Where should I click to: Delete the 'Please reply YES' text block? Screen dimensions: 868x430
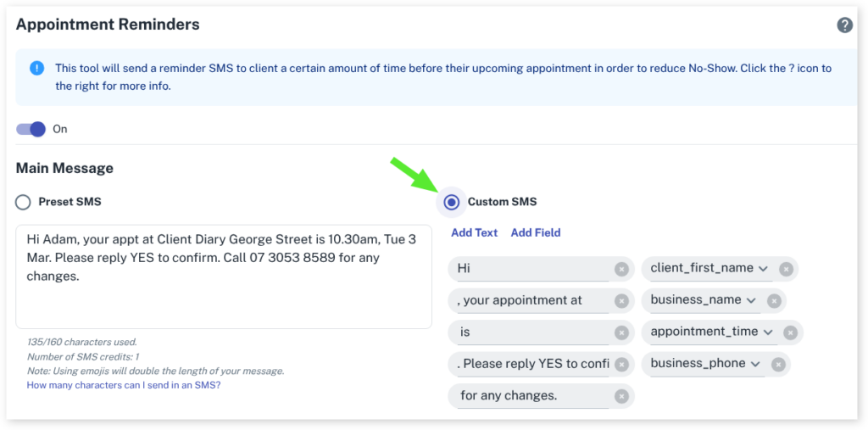621,365
